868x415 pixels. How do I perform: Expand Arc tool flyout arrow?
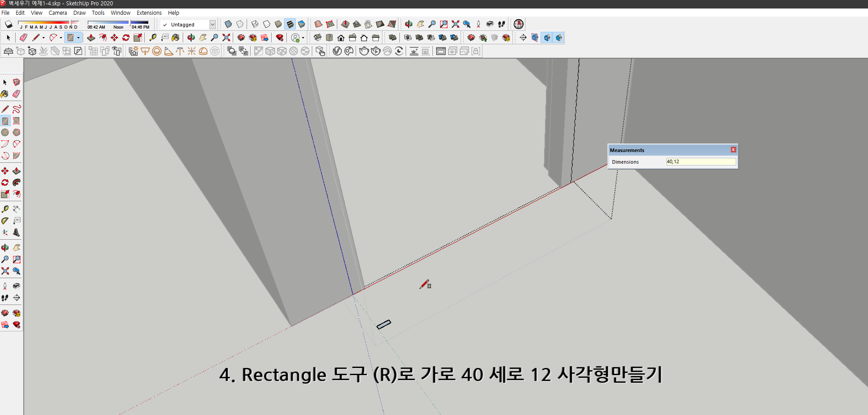(61, 38)
